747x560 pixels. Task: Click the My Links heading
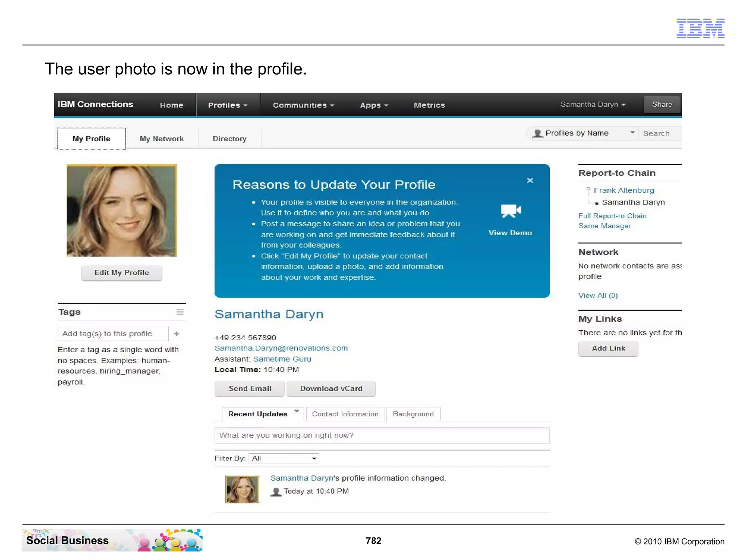click(x=600, y=319)
